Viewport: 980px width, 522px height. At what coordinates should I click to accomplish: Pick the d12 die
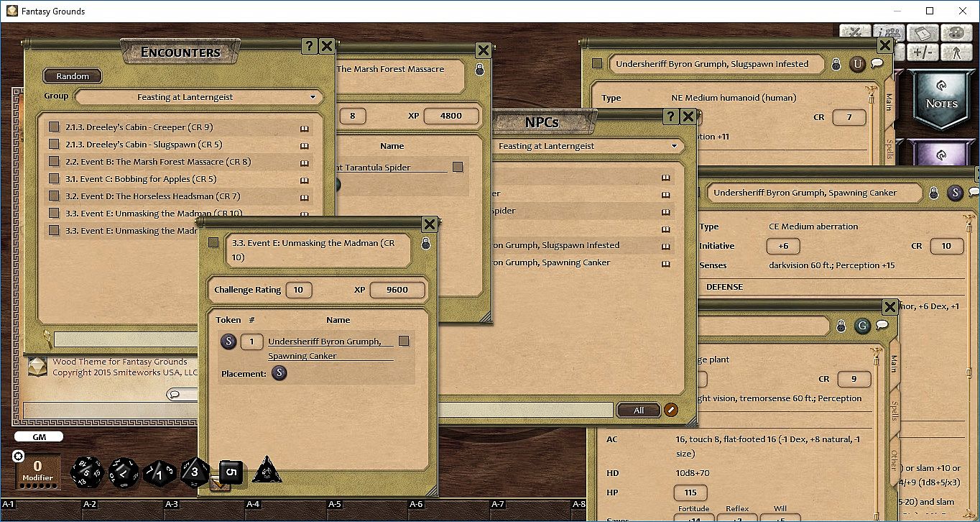click(124, 472)
